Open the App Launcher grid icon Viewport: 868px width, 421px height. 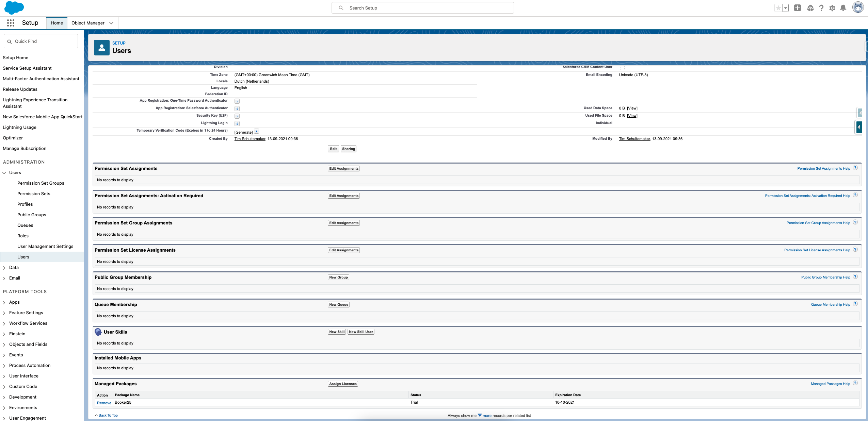point(11,23)
